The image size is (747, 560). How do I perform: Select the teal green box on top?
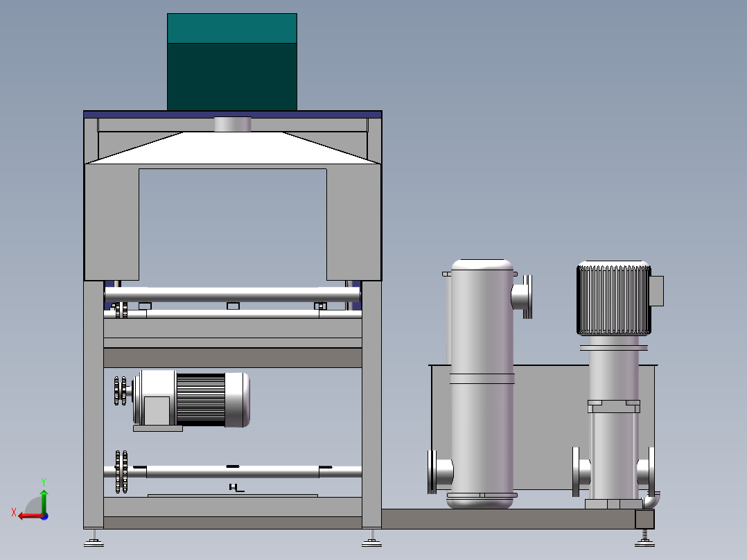(232, 62)
